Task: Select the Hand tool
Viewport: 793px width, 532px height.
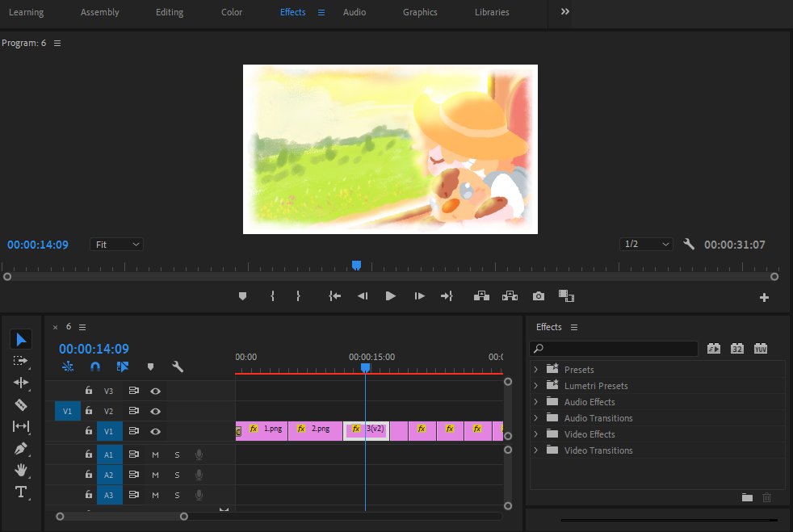Action: point(21,471)
